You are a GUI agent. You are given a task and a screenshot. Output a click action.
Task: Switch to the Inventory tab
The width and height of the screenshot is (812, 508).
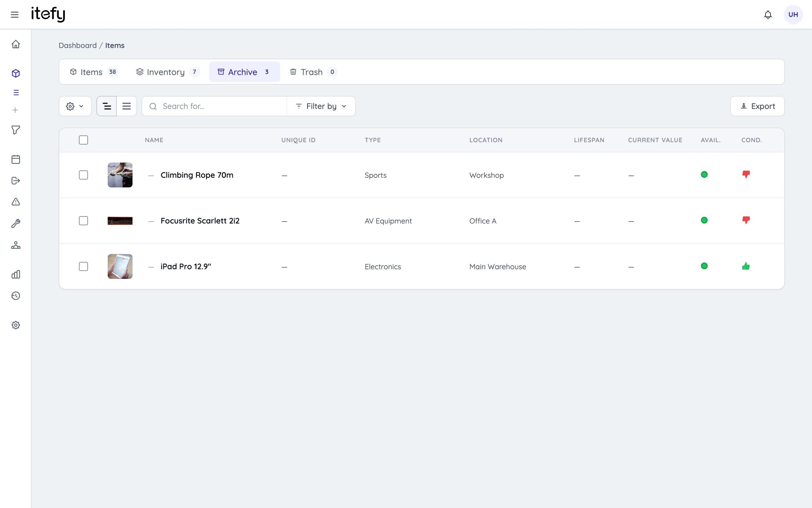168,72
